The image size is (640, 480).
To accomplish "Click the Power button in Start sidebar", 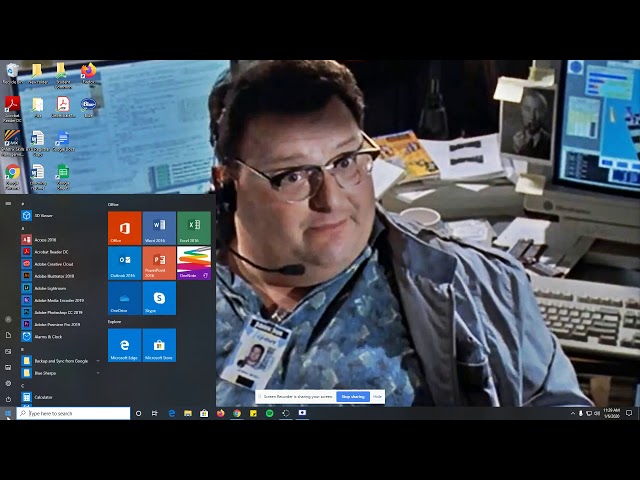I will coord(8,399).
